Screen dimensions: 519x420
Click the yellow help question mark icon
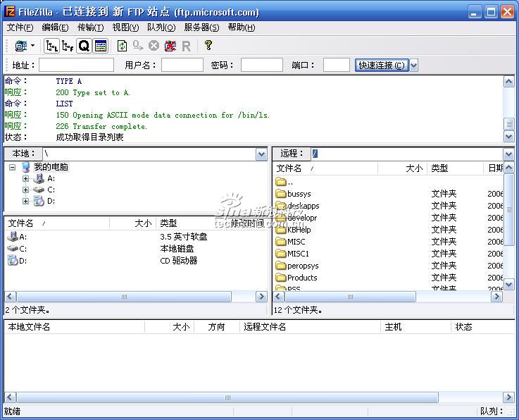tap(208, 45)
